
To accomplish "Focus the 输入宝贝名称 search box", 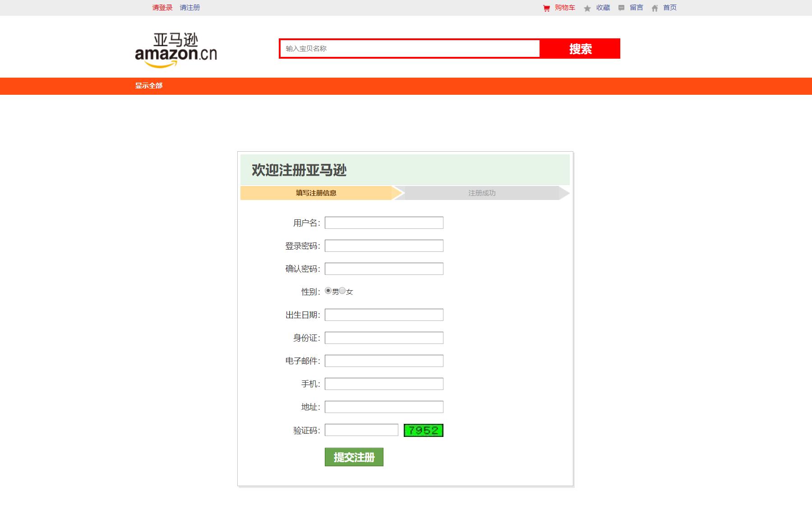I will pos(410,49).
